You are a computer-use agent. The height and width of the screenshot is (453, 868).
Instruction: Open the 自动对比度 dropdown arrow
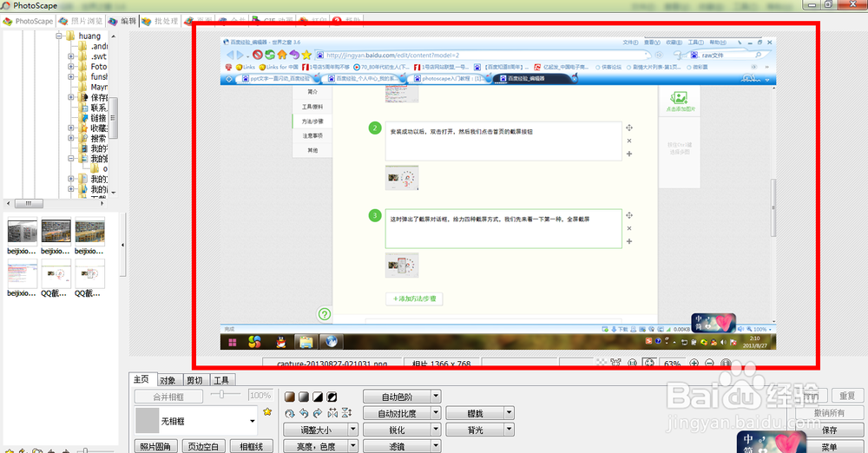(x=436, y=413)
